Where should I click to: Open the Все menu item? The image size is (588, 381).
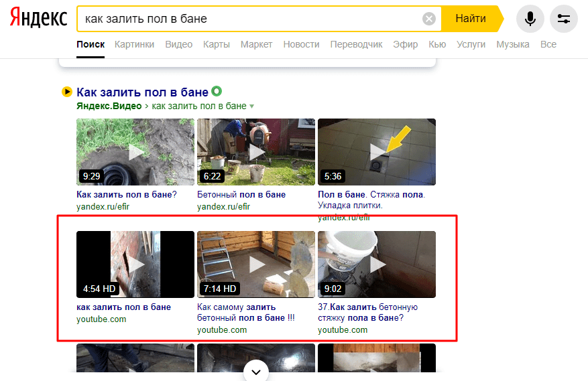[x=548, y=44]
